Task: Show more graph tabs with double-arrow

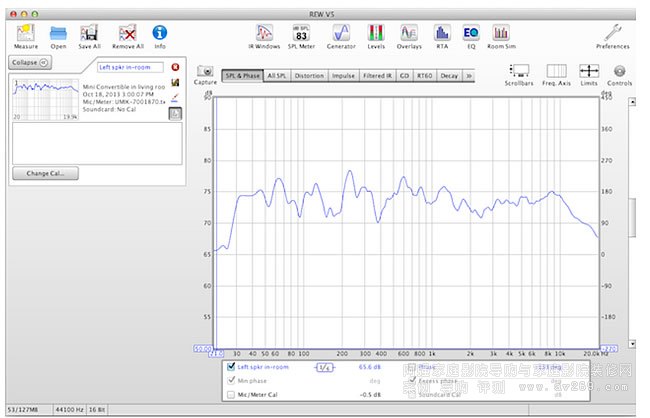Action: coord(470,75)
